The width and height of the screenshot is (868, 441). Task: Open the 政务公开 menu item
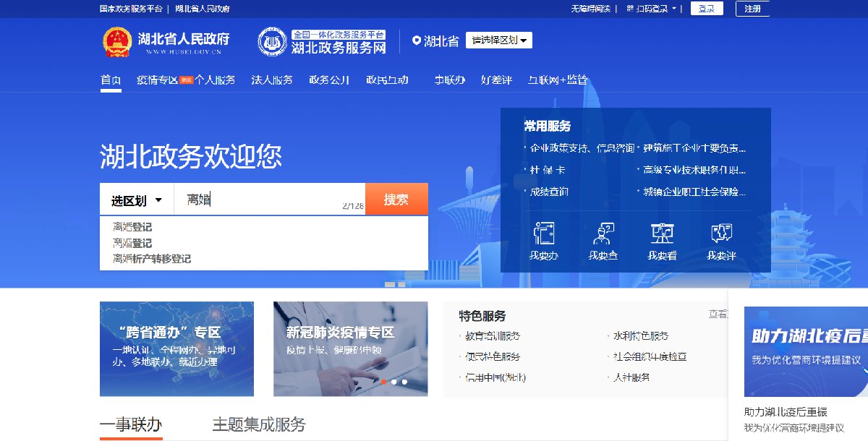pyautogui.click(x=329, y=80)
